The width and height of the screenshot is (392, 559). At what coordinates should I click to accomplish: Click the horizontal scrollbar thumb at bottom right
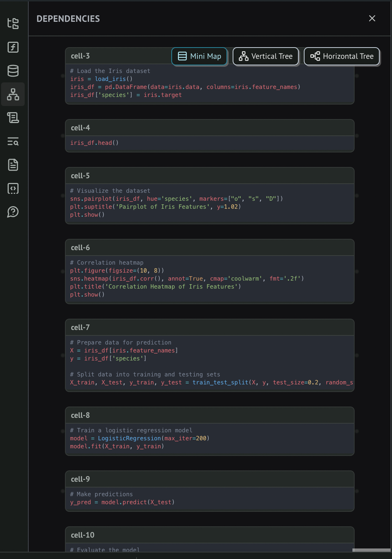pos(371,550)
